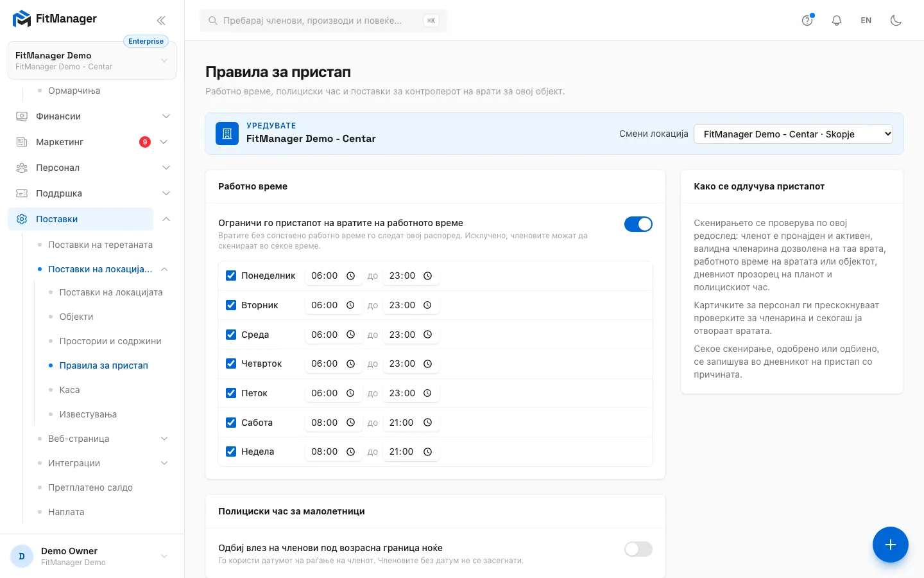924x578 pixels.
Task: Uncheck the Вторник checkbox
Action: pyautogui.click(x=231, y=305)
